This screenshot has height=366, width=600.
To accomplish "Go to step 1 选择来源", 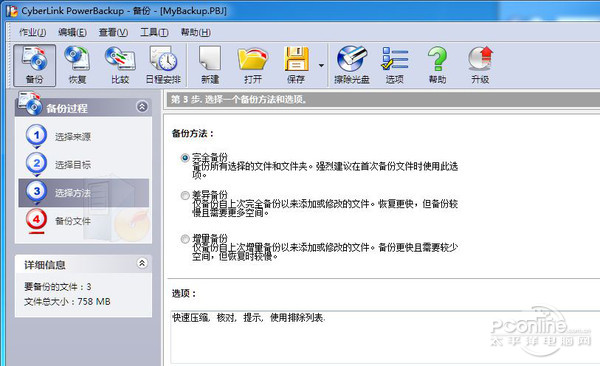I will point(73,137).
